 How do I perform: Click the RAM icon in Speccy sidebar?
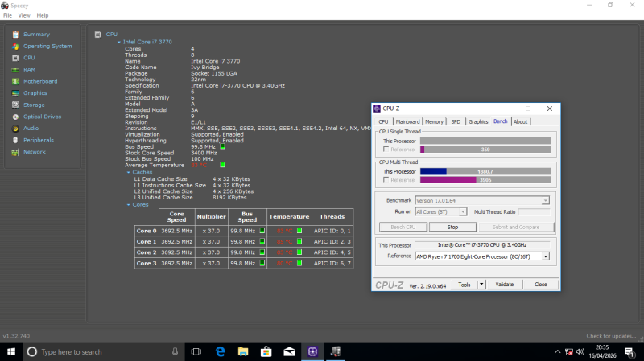[x=15, y=70]
